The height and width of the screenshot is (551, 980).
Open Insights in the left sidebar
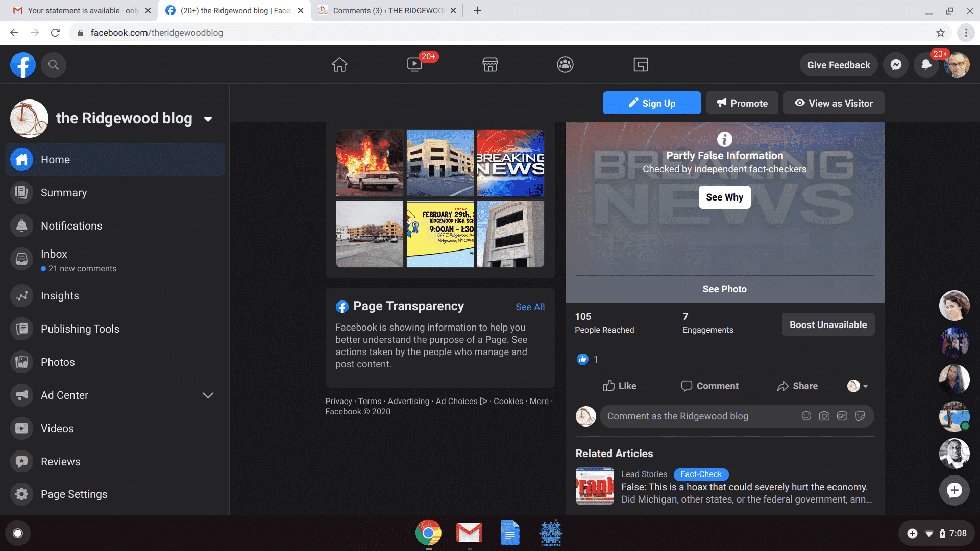tap(60, 296)
